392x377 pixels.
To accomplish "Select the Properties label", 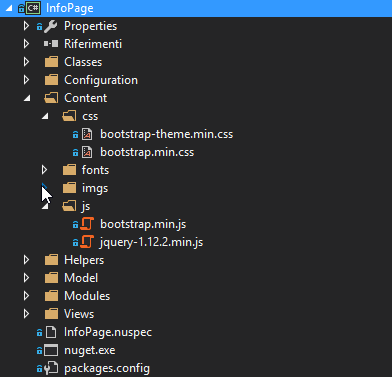I will pyautogui.click(x=90, y=26).
